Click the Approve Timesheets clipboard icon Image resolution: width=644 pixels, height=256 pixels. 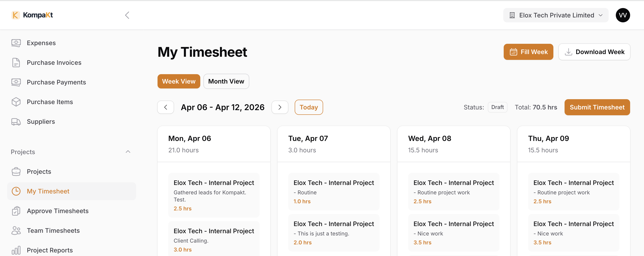coord(16,211)
